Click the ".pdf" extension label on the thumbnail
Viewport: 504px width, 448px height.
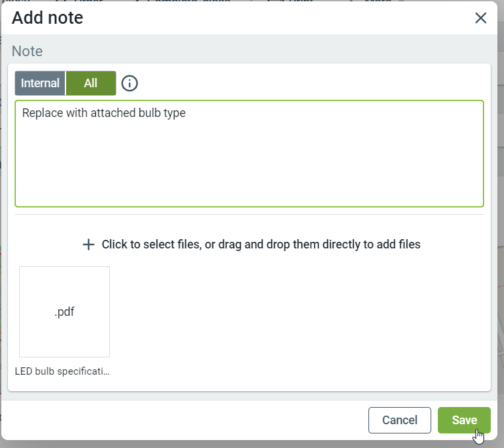(64, 312)
